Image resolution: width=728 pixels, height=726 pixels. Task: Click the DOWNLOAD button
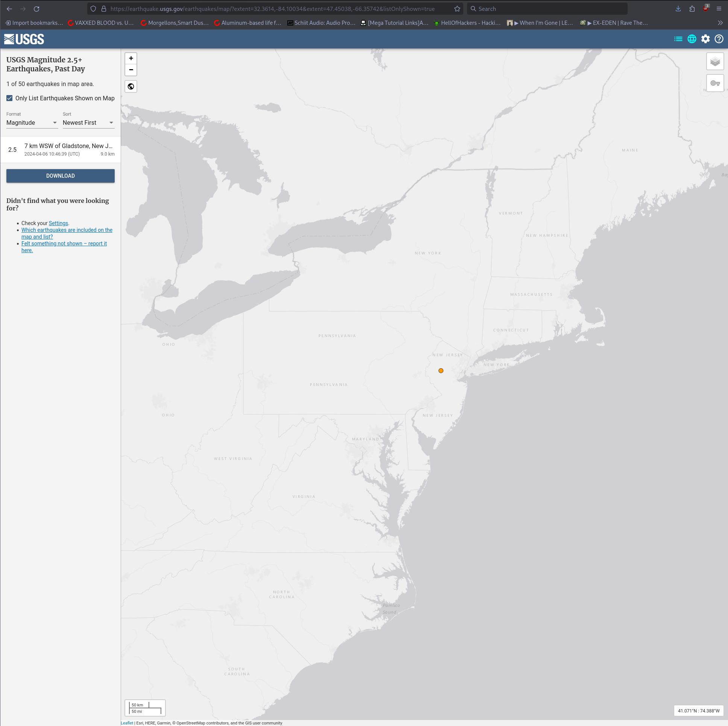coord(60,176)
